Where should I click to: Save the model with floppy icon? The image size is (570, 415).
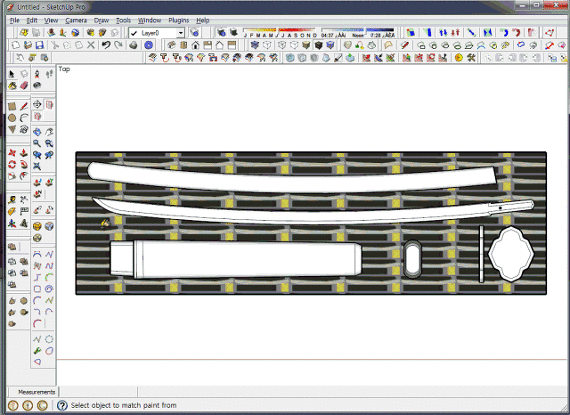coord(40,45)
